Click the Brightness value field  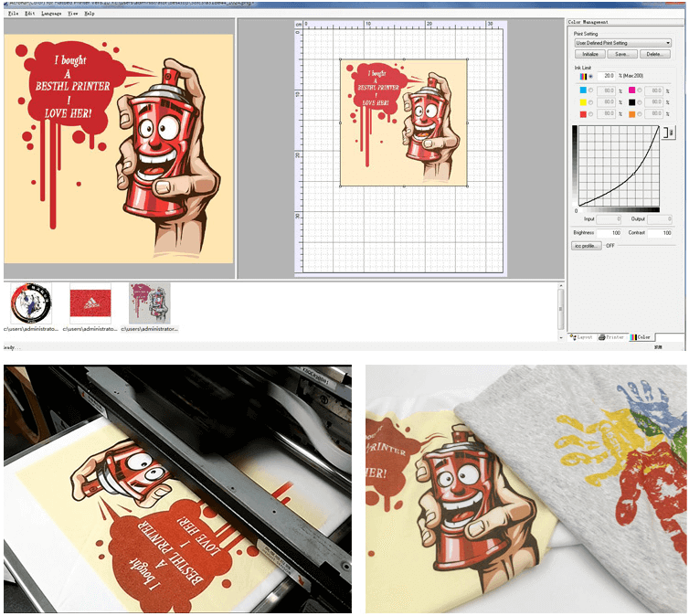pyautogui.click(x=609, y=233)
